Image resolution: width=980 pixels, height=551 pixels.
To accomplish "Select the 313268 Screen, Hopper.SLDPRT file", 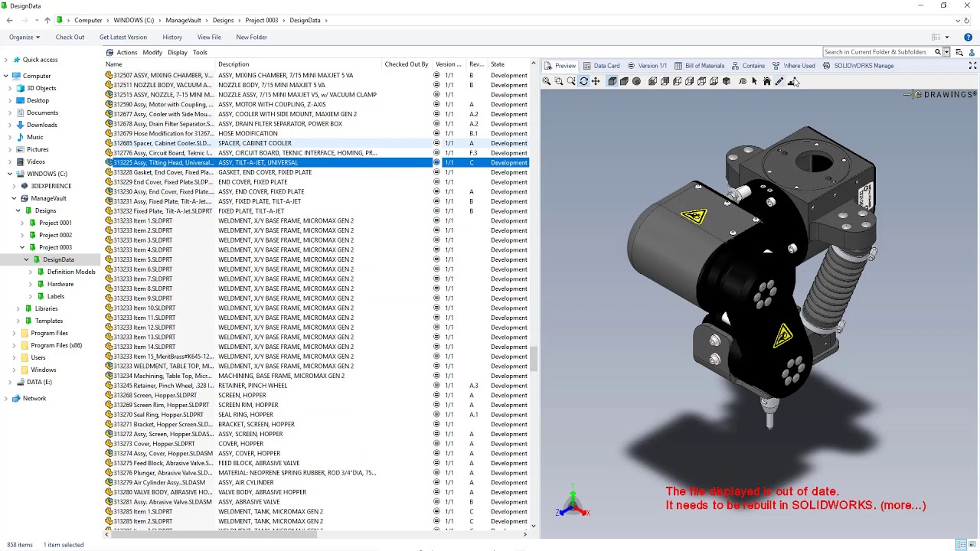I will 155,395.
